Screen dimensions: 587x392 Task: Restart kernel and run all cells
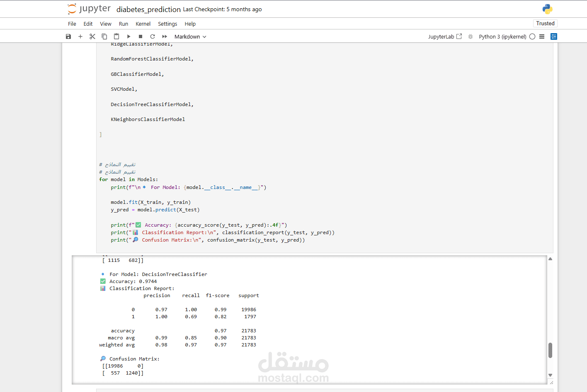click(x=165, y=36)
